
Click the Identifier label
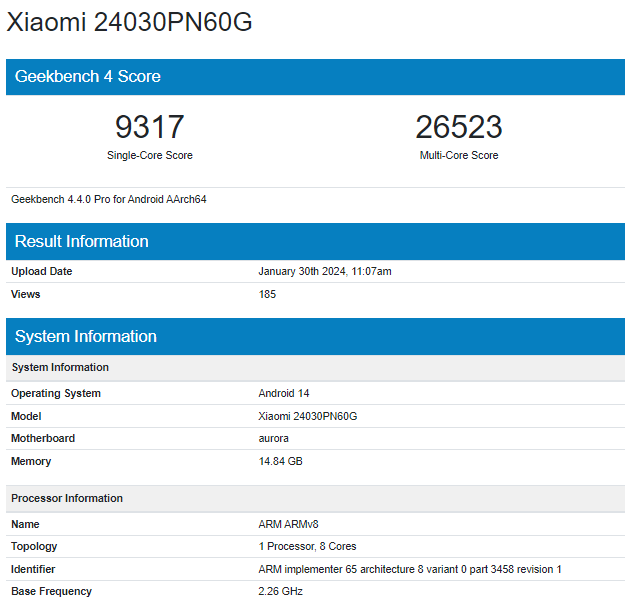pyautogui.click(x=33, y=570)
